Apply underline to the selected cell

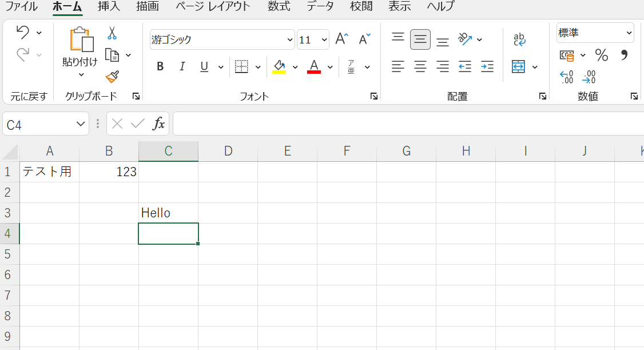click(x=204, y=66)
